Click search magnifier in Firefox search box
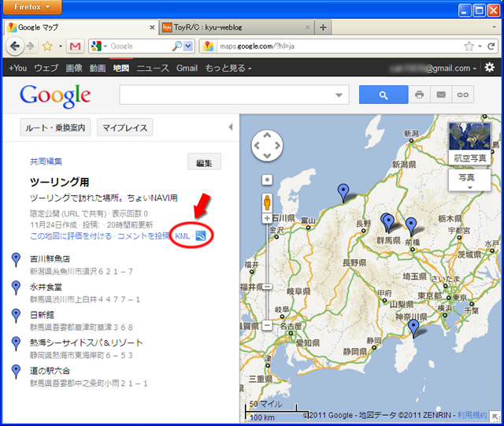This screenshot has width=504, height=426. pos(176,46)
